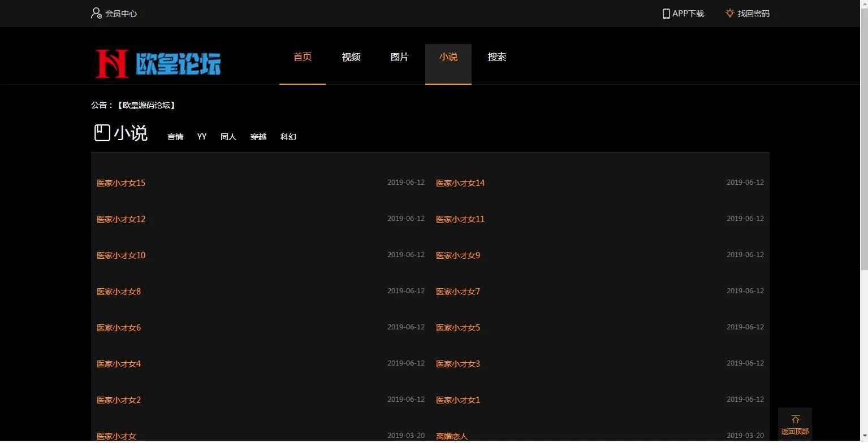The height and width of the screenshot is (443, 868).
Task: Filter novels by 言情 category
Action: coord(175,137)
